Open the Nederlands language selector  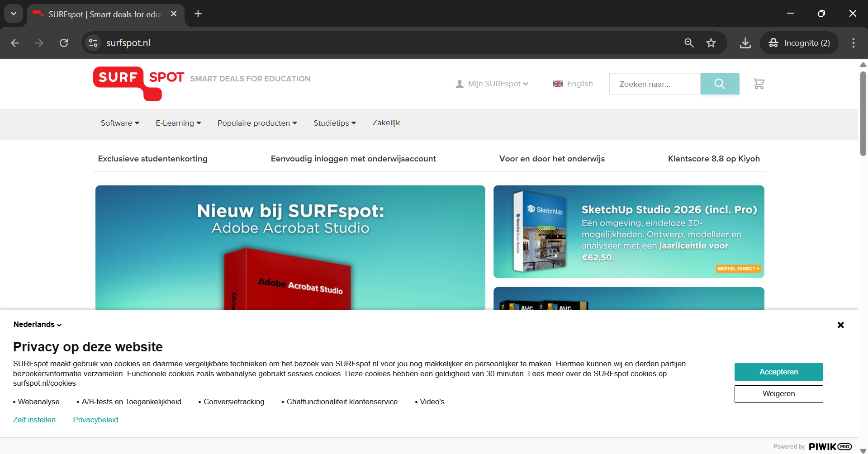37,324
